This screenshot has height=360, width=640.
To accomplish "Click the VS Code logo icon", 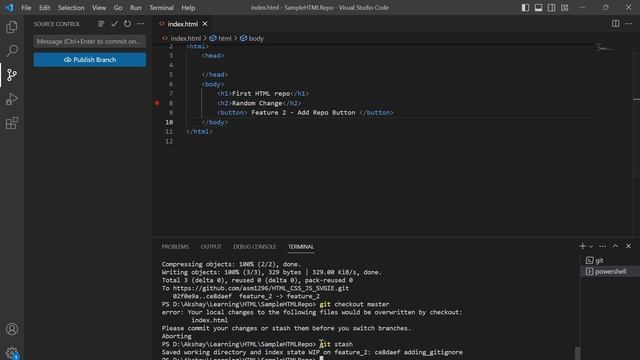I will tap(9, 7).
